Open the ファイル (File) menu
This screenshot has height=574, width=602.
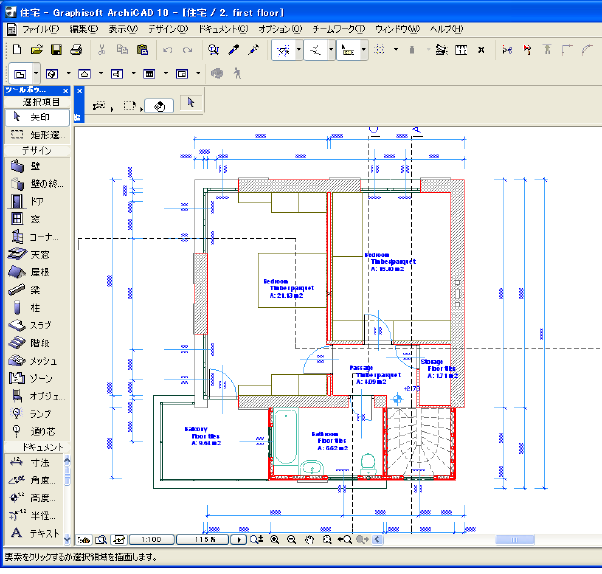[41, 28]
